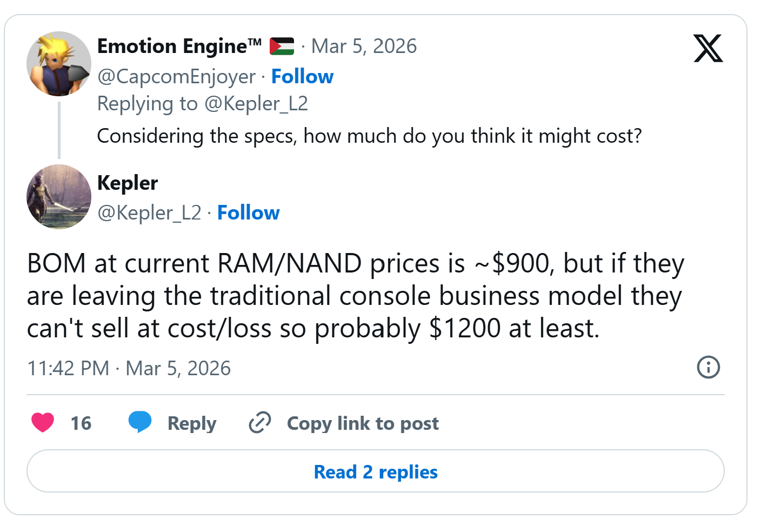Click the 16 likes count

pos(81,423)
